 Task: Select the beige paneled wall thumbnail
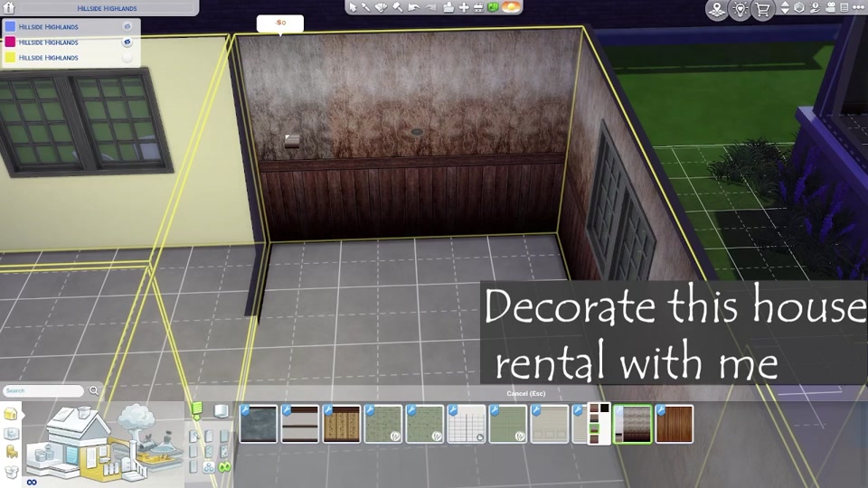point(549,424)
